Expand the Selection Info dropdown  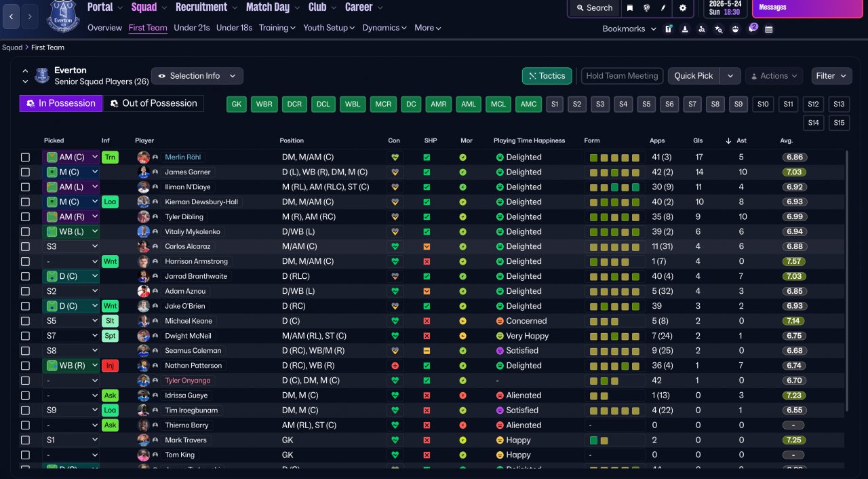(x=197, y=76)
